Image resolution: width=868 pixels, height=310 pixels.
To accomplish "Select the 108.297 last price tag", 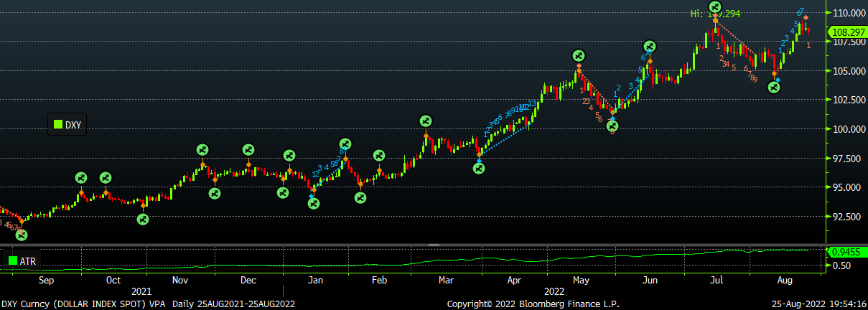I will pyautogui.click(x=847, y=32).
